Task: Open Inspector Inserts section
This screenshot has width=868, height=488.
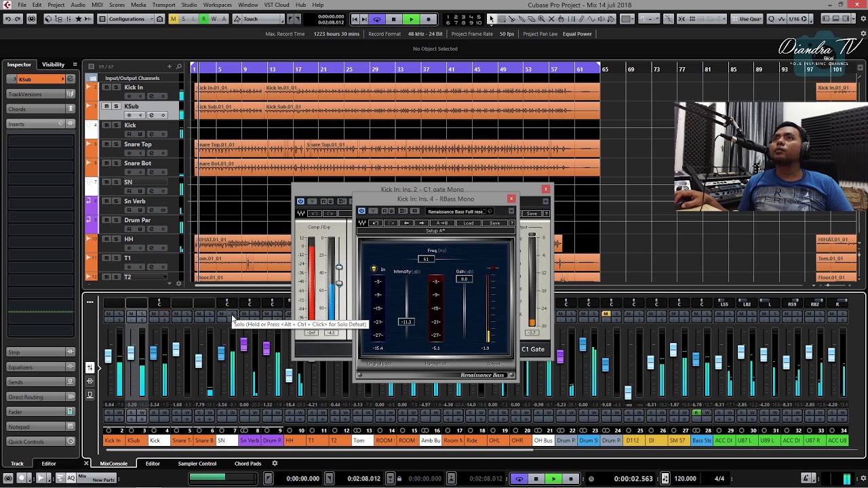Action: click(x=41, y=124)
